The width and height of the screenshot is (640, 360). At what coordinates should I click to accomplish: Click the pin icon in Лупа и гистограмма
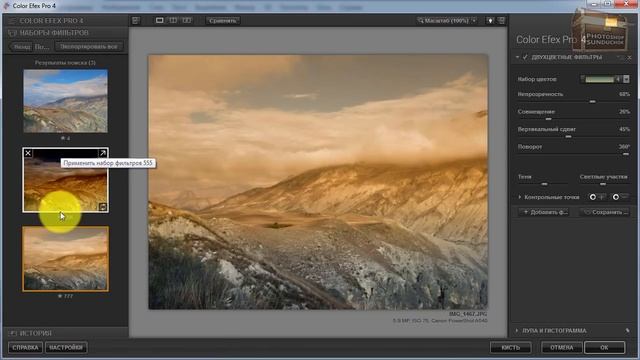627,331
